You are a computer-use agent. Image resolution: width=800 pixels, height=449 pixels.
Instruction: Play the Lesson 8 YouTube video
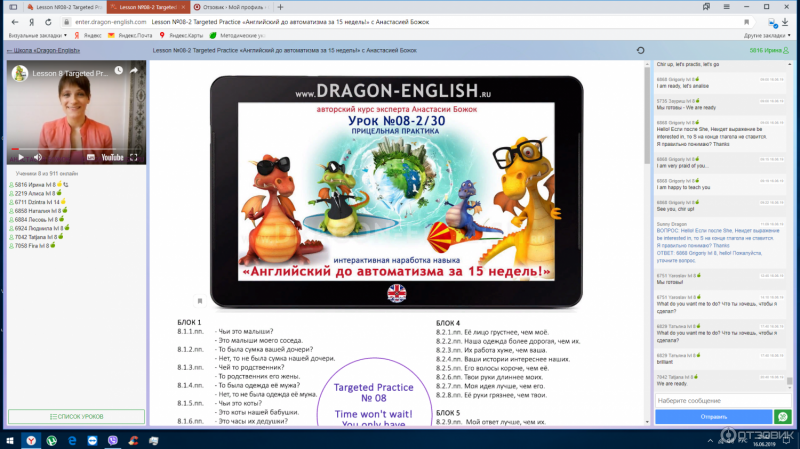pos(21,157)
